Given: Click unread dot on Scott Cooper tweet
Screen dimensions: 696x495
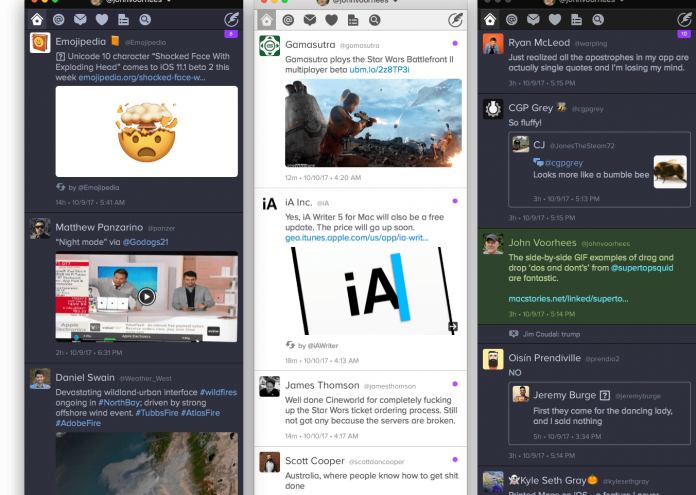Looking at the screenshot, I should (455, 459).
